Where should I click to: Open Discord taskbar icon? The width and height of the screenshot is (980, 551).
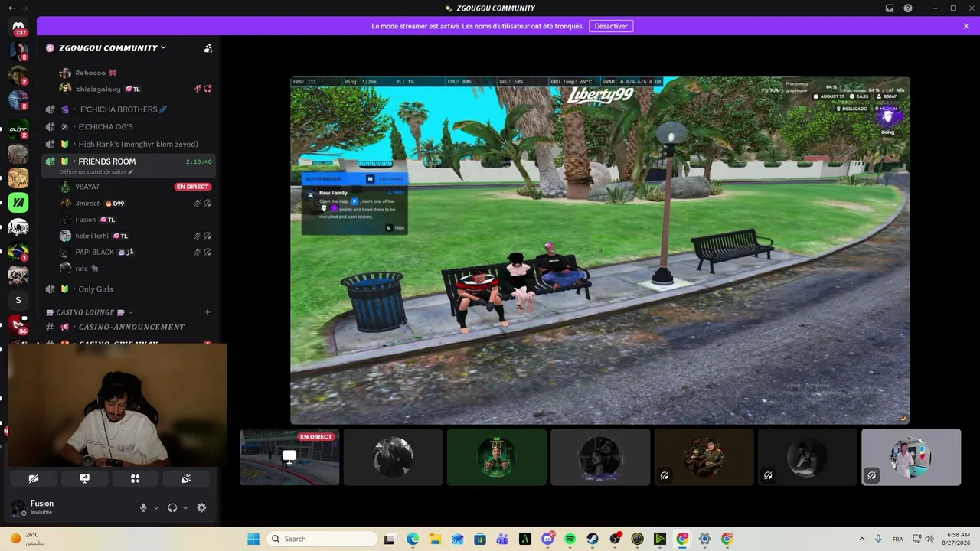point(547,539)
